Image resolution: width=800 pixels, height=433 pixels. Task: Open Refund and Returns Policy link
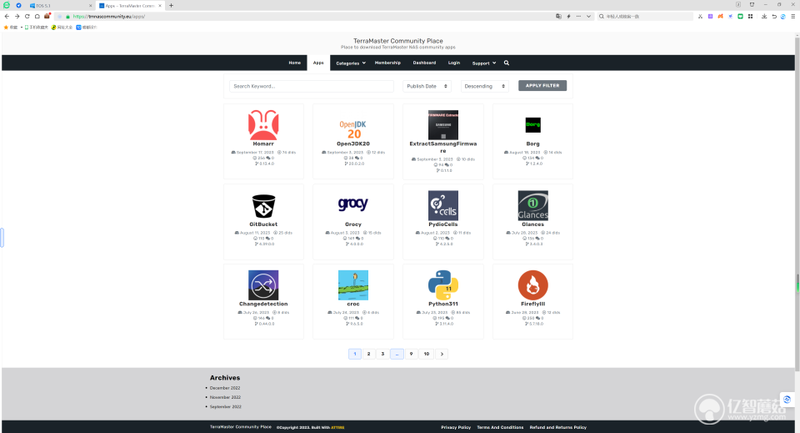558,427
